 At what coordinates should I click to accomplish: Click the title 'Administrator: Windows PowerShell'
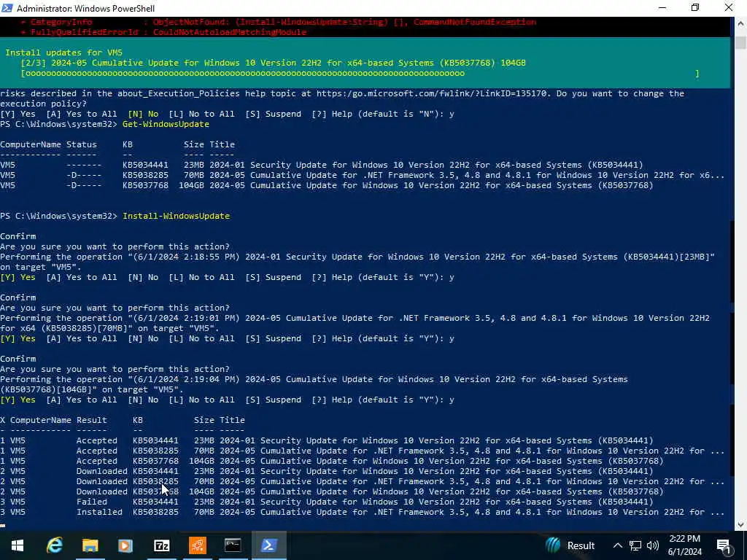(86, 8)
